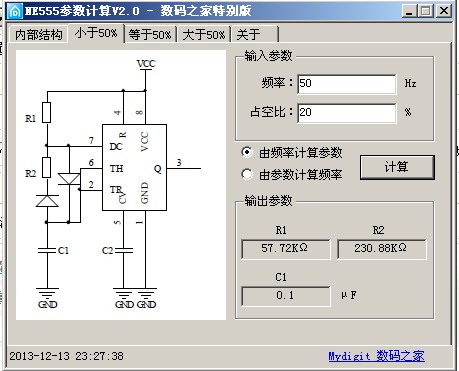Viewport: 459px width, 371px height.
Task: Go to the 大于50% tab
Action: [x=204, y=34]
